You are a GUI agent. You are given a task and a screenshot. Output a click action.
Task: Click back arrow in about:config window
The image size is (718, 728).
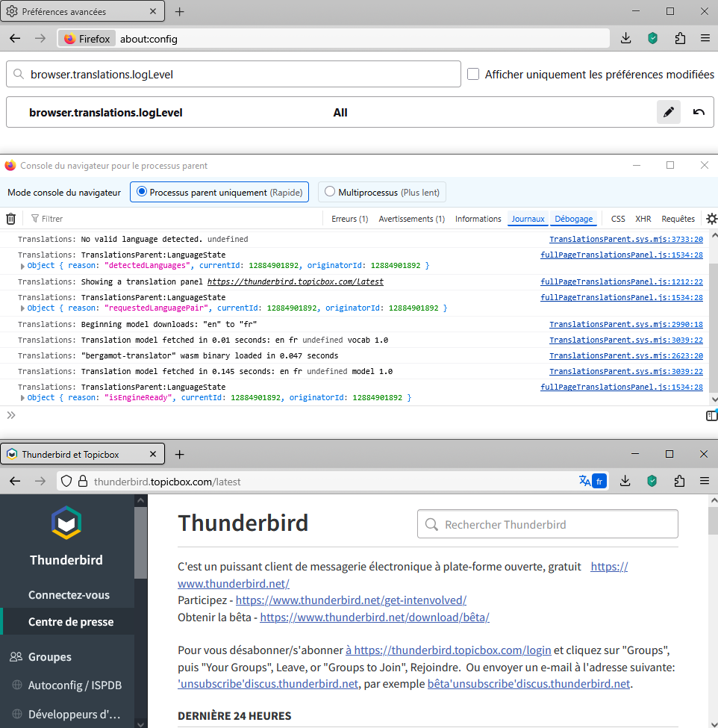click(x=15, y=39)
